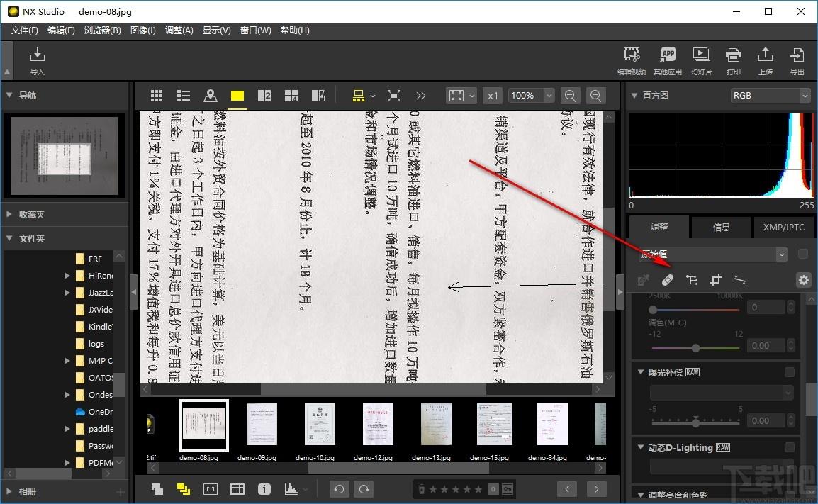The image size is (818, 504).
Task: Toggle the yellow sequence display icon
Action: coord(183,489)
